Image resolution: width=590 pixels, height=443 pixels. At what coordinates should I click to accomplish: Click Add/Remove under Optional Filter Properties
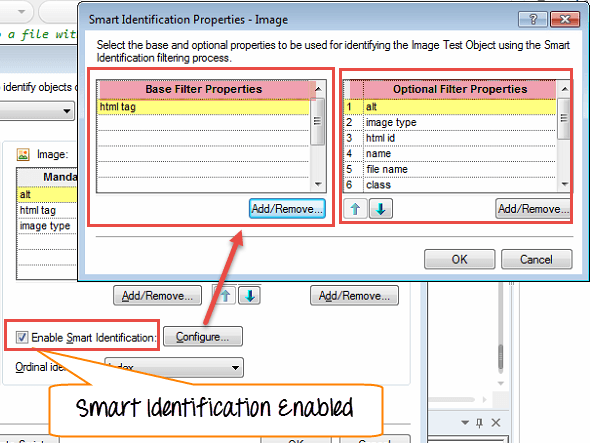(x=533, y=209)
